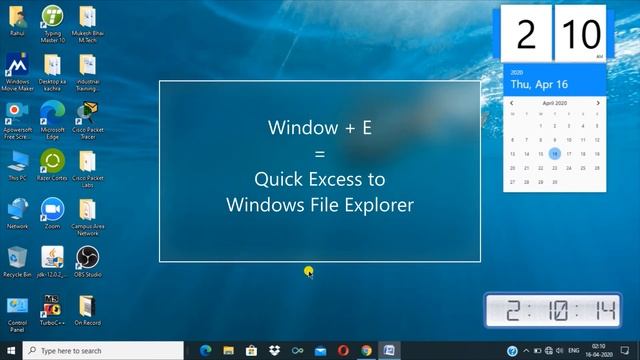
Task: Open the taskbar clock and date
Action: point(598,351)
